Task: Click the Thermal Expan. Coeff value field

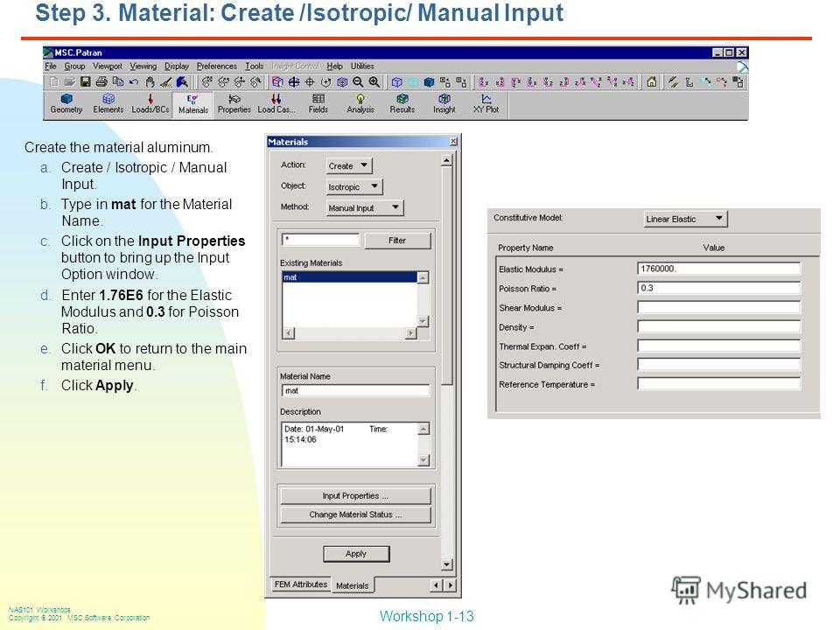Action: (719, 346)
